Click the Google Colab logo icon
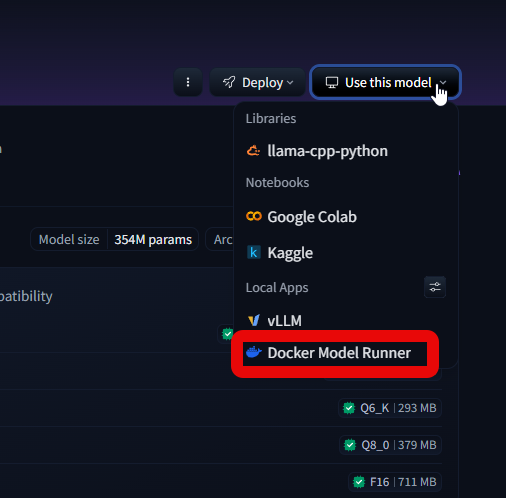 [254, 216]
